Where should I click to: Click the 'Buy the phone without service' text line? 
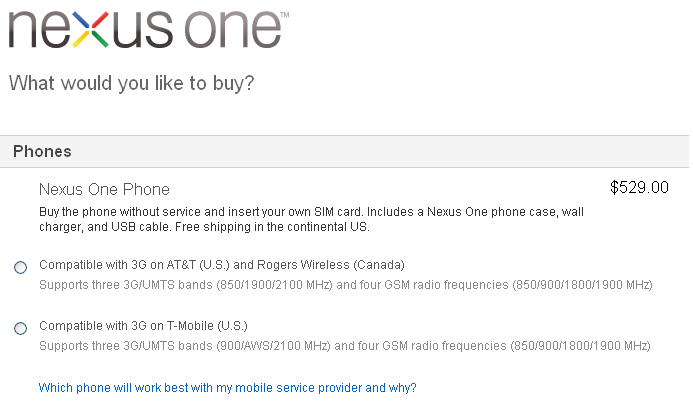(x=312, y=212)
